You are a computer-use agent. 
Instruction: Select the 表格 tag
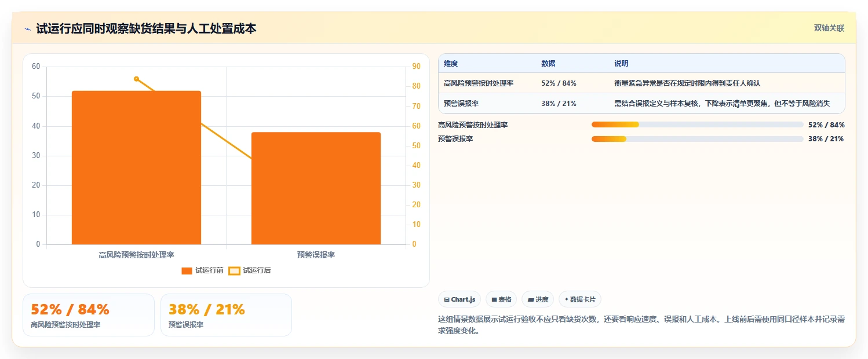click(x=501, y=299)
